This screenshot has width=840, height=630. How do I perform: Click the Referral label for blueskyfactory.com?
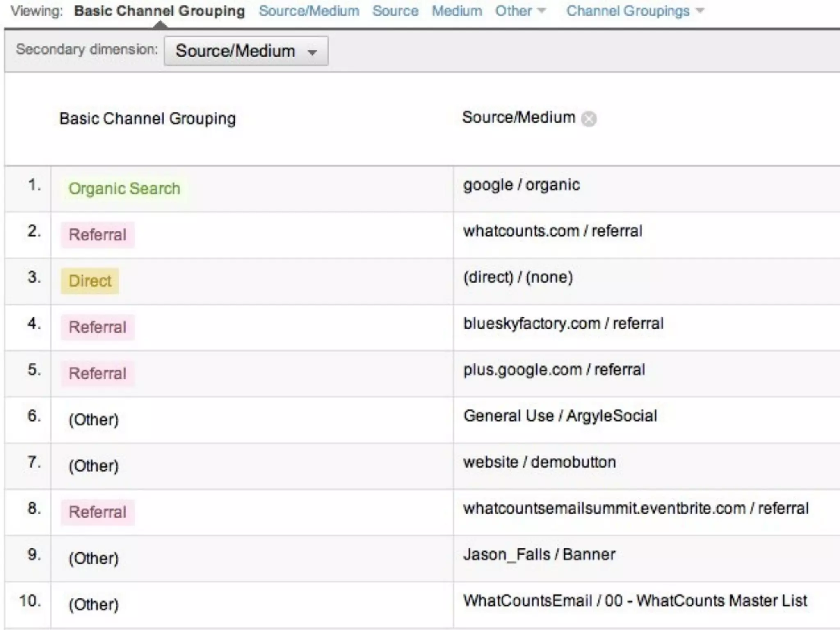[x=98, y=327]
